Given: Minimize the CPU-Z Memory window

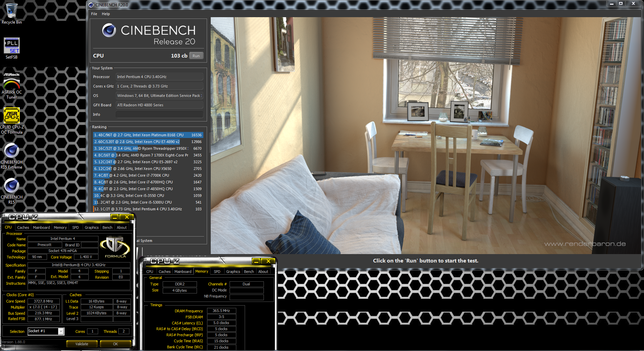Looking at the screenshot, I should (256, 261).
